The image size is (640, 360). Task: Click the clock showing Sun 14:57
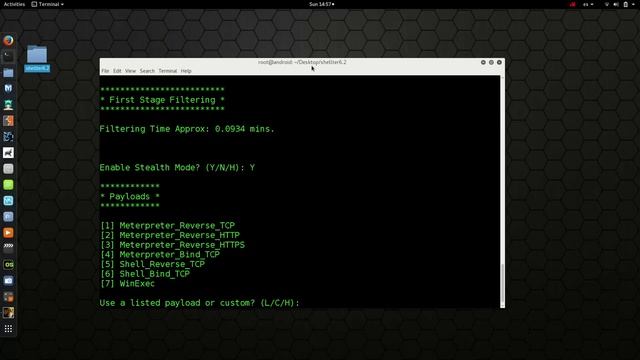pyautogui.click(x=322, y=4)
